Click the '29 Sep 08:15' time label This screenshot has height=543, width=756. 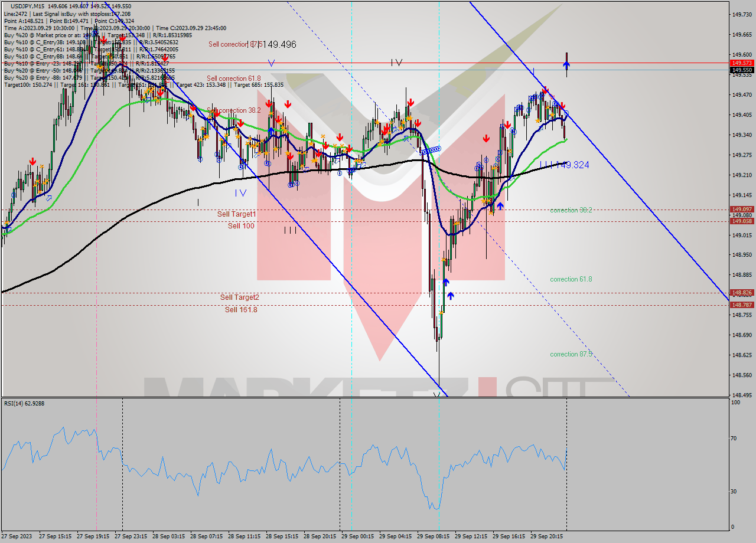click(433, 537)
